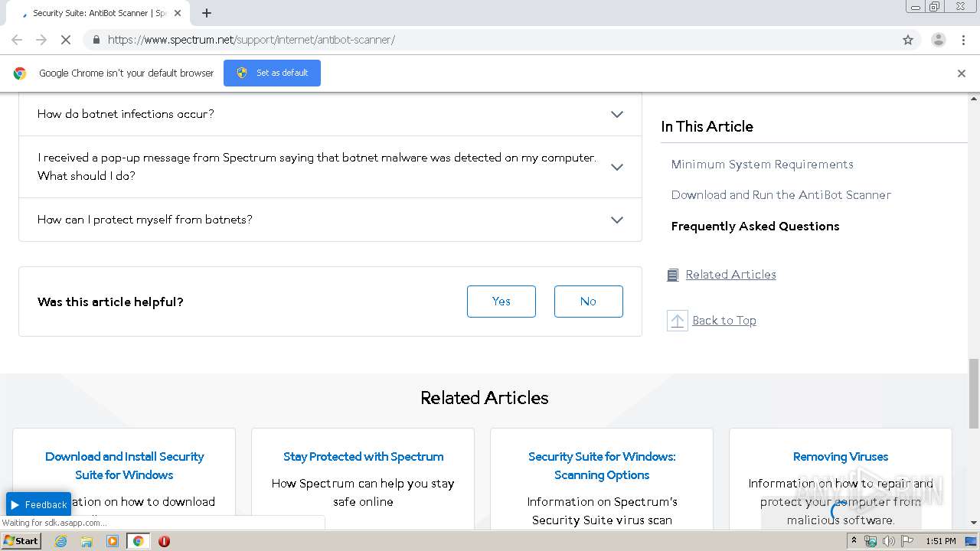Open the Windows Start menu
The width and height of the screenshot is (980, 551).
click(x=21, y=541)
